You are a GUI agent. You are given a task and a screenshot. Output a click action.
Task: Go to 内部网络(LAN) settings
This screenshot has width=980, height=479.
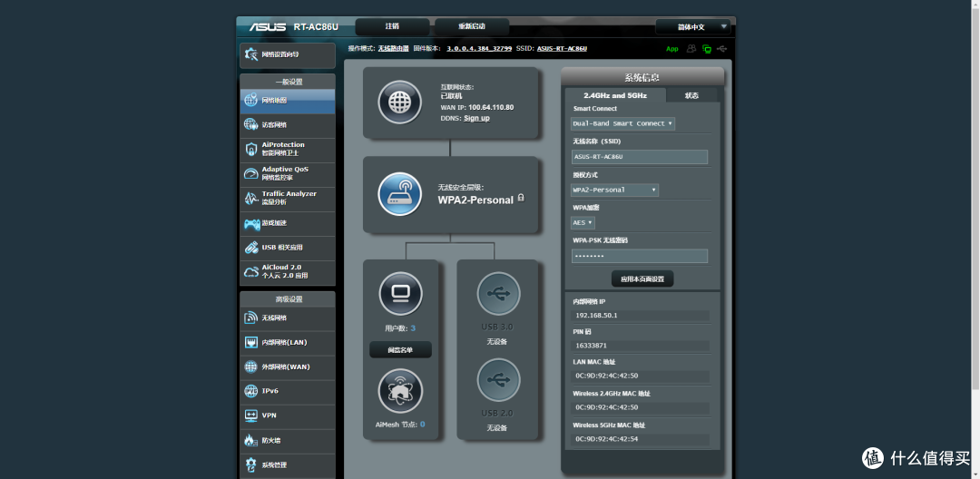(x=288, y=343)
